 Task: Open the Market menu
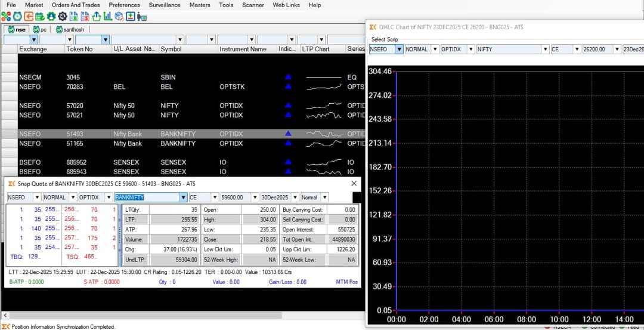(34, 5)
